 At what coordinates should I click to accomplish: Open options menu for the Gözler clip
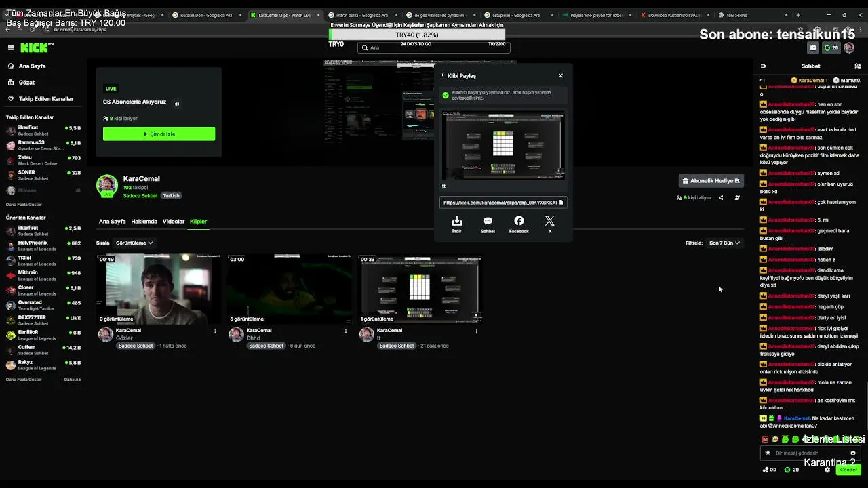215,331
